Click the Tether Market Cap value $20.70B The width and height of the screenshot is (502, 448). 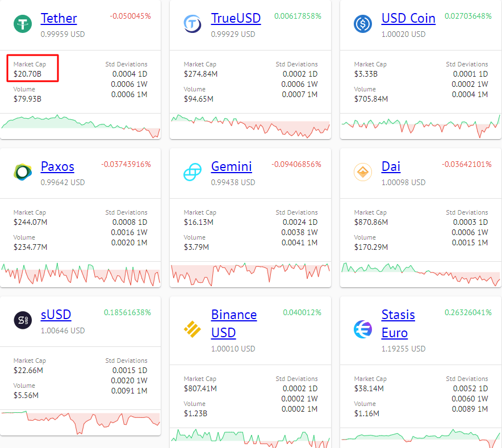[x=27, y=74]
